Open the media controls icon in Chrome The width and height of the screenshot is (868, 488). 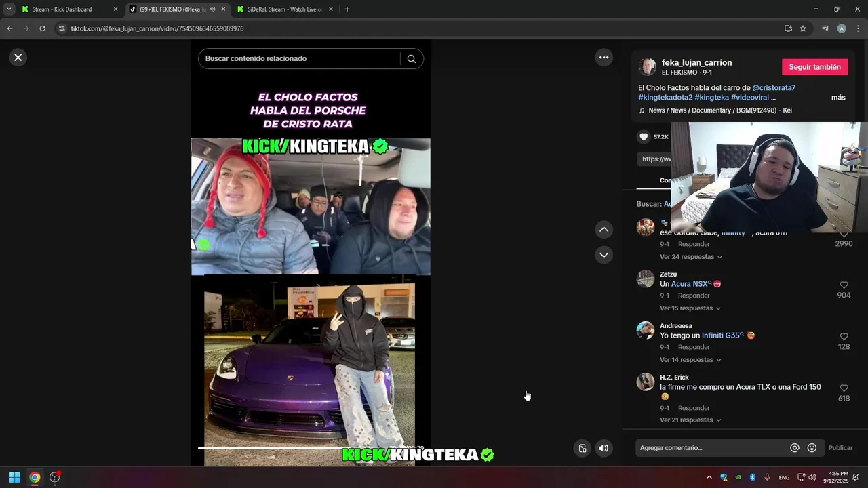825,28
